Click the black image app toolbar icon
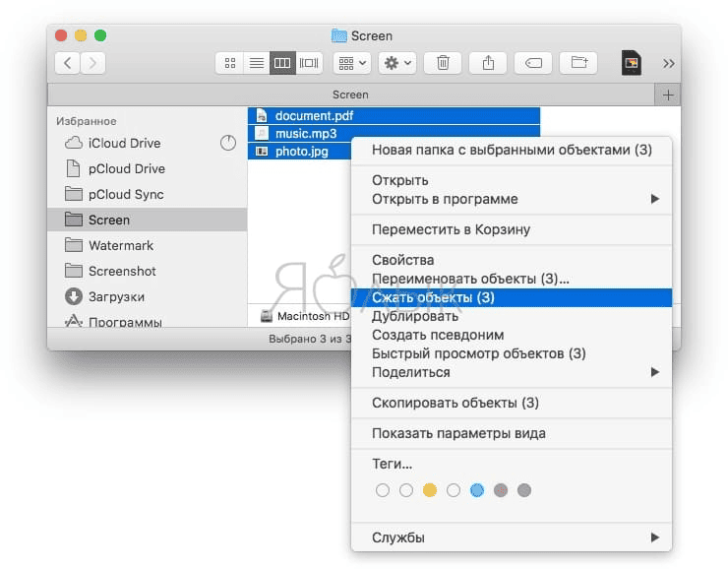Viewport: 728px width, 569px height. 632,63
